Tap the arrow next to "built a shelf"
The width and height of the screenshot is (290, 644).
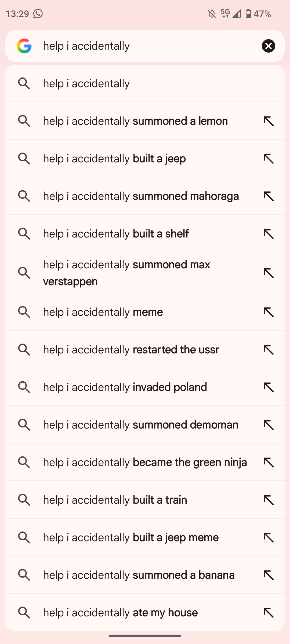point(269,234)
